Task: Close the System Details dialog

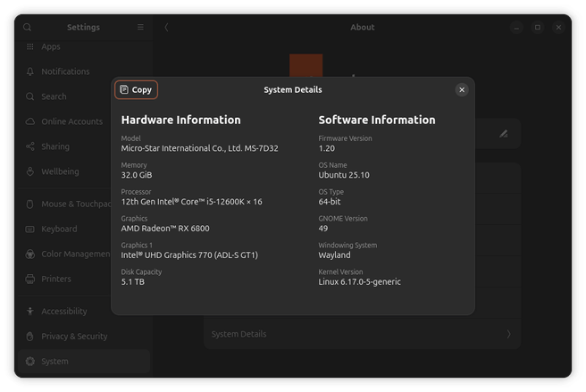Action: pyautogui.click(x=462, y=89)
